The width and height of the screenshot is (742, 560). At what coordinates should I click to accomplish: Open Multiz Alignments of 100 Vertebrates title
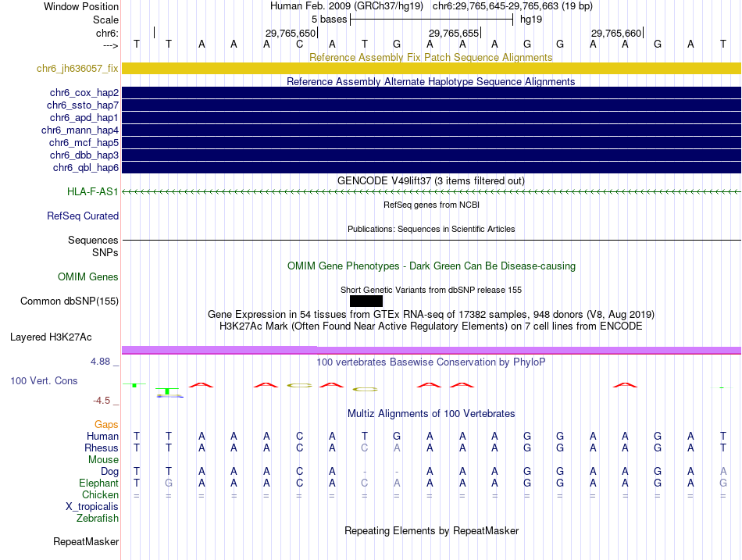[x=431, y=414]
